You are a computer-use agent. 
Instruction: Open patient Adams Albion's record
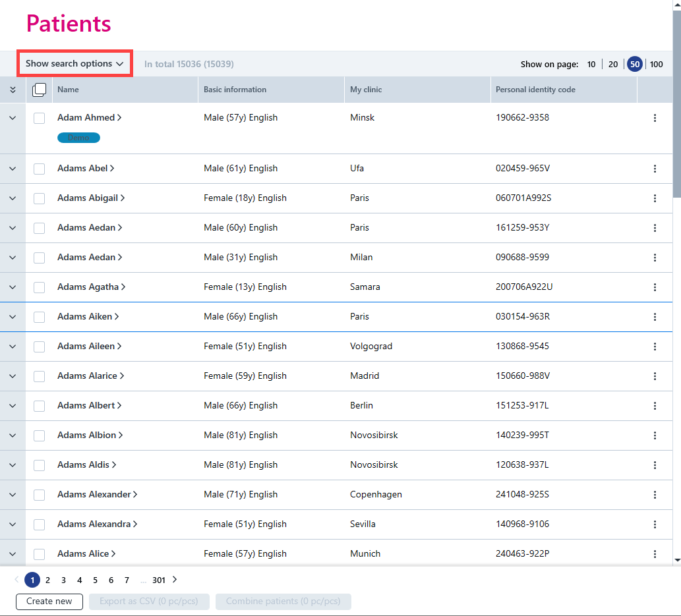click(90, 435)
